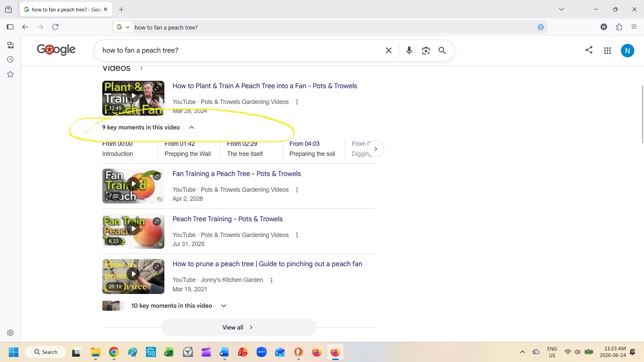This screenshot has height=362, width=644.
Task: Clear the Google search query
Action: (x=389, y=50)
